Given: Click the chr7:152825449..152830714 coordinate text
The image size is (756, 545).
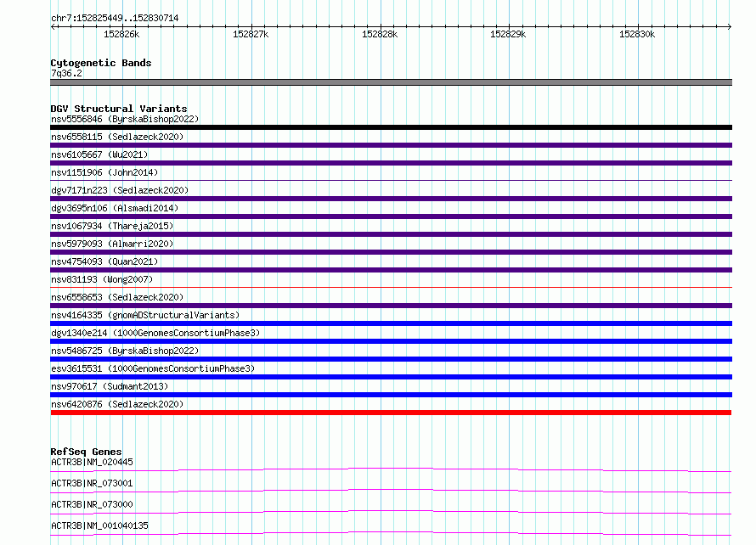Looking at the screenshot, I should 115,18.
